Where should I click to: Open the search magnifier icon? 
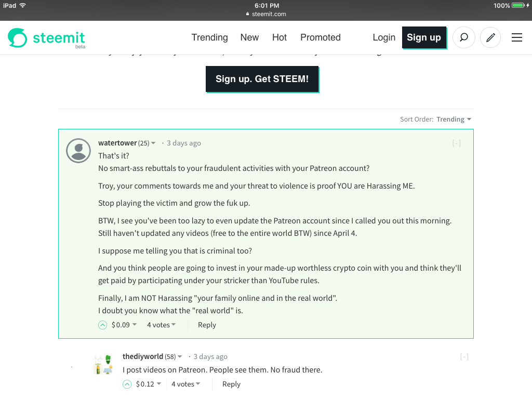pos(464,37)
